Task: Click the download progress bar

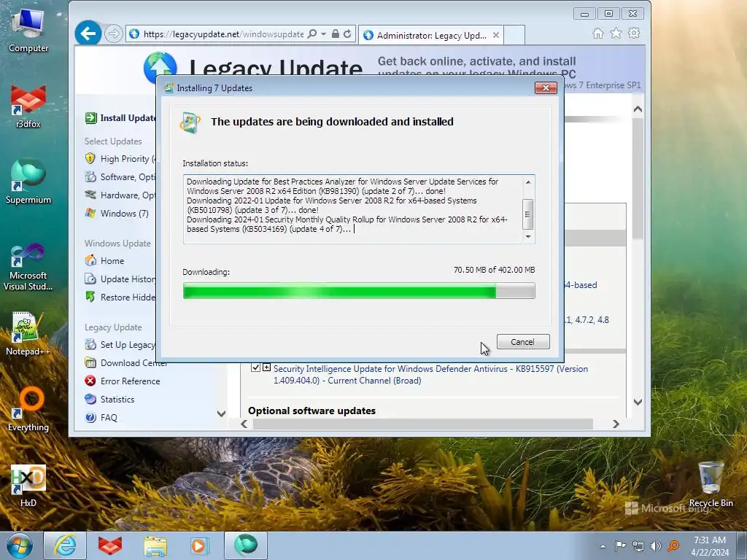Action: coord(359,290)
